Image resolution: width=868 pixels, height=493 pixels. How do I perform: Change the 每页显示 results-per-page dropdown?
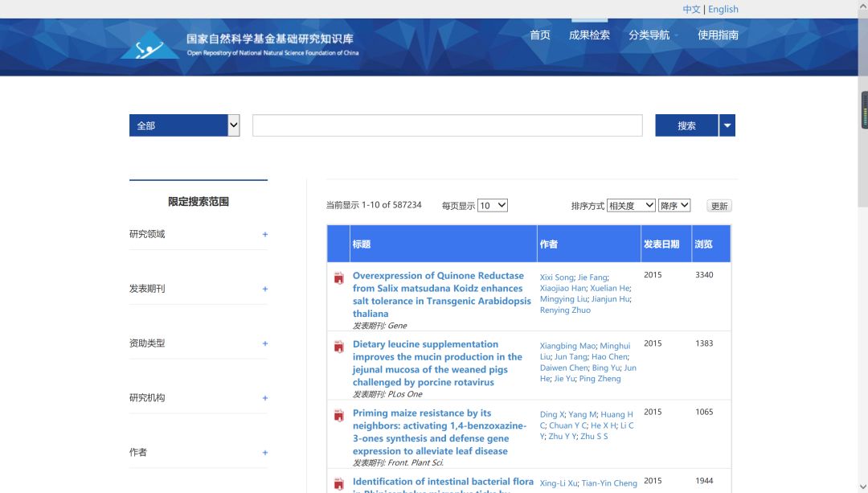coord(493,205)
